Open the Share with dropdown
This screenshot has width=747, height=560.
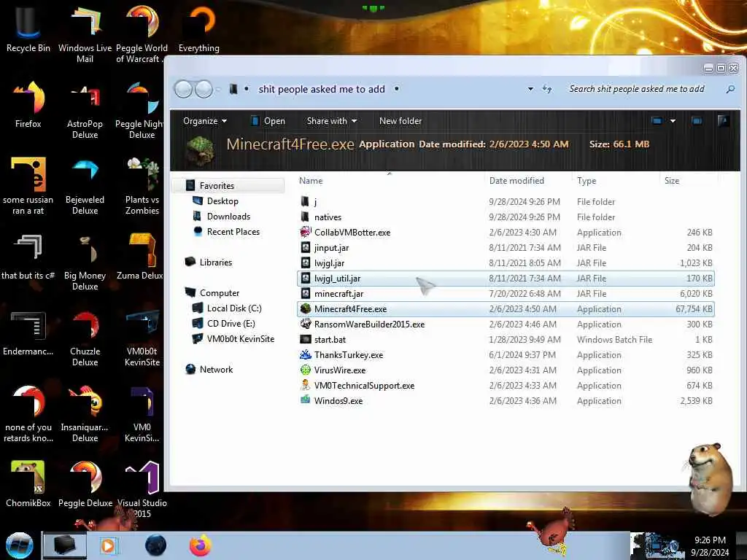click(332, 121)
